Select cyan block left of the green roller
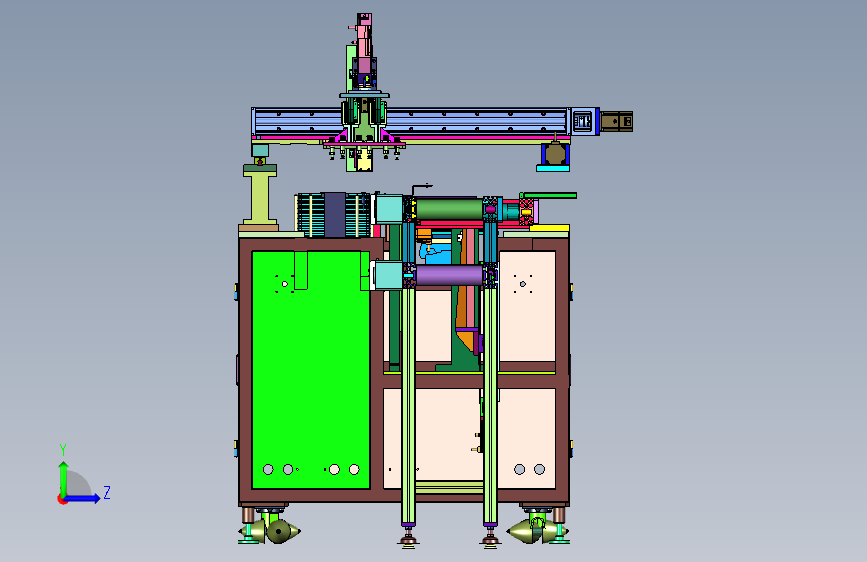This screenshot has height=562, width=867. [389, 209]
